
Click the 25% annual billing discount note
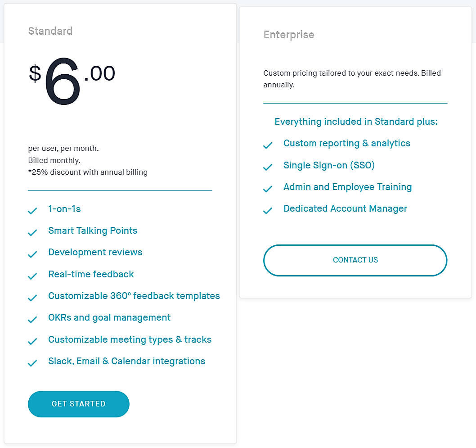click(87, 172)
